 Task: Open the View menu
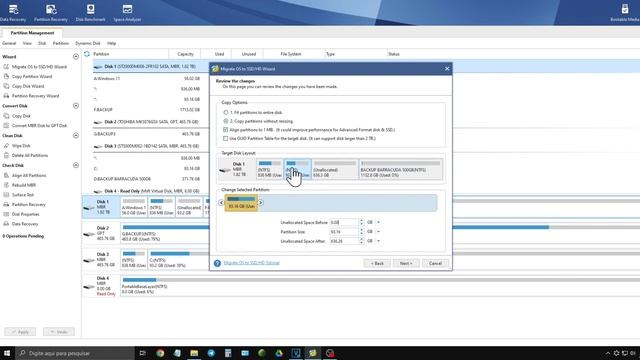27,43
